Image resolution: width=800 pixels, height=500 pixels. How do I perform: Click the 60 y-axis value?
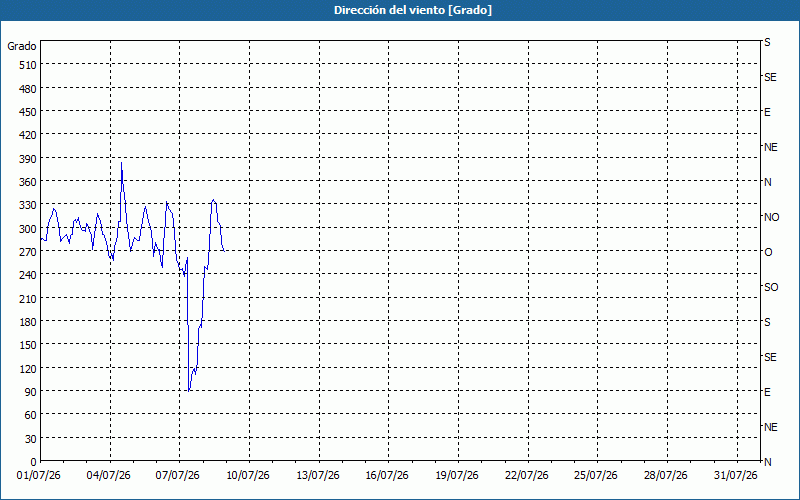point(31,415)
